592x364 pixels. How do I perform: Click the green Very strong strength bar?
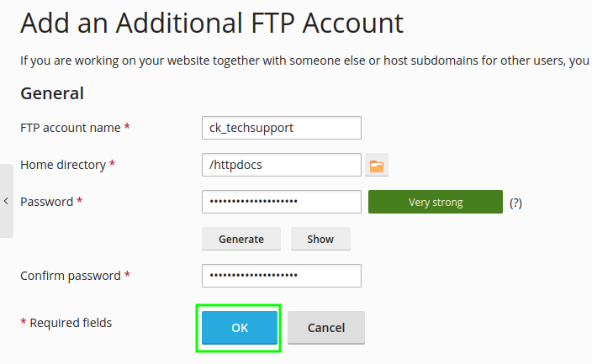[x=436, y=202]
